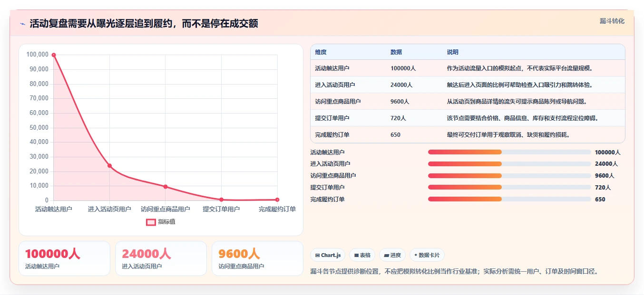This screenshot has width=644, height=295.
Task: Click the 漏斗转化 label at top right
Action: pyautogui.click(x=612, y=21)
